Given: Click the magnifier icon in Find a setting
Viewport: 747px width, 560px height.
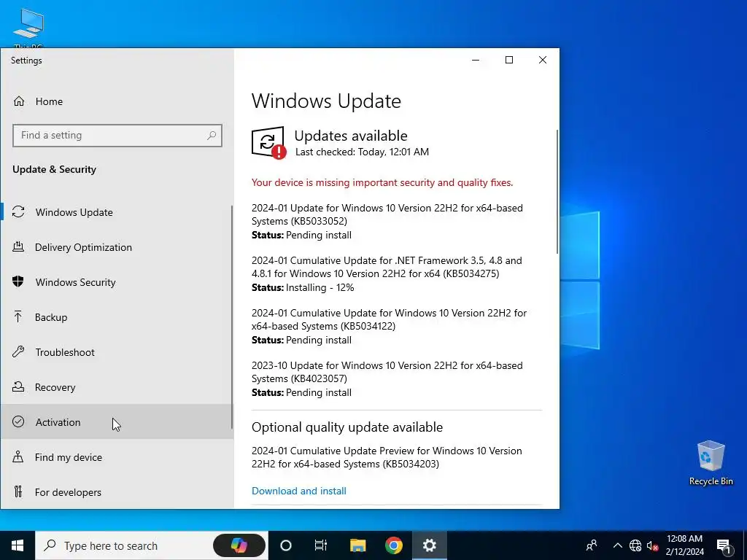Looking at the screenshot, I should coord(212,136).
